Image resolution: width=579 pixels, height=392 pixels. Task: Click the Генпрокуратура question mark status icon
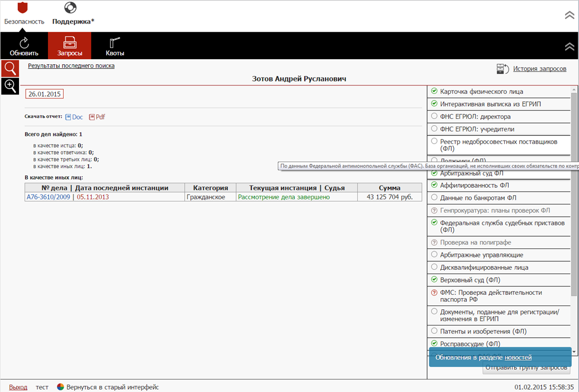(434, 211)
